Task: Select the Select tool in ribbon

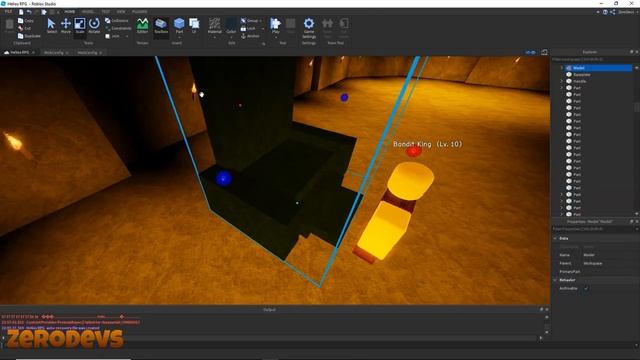Action: point(51,26)
